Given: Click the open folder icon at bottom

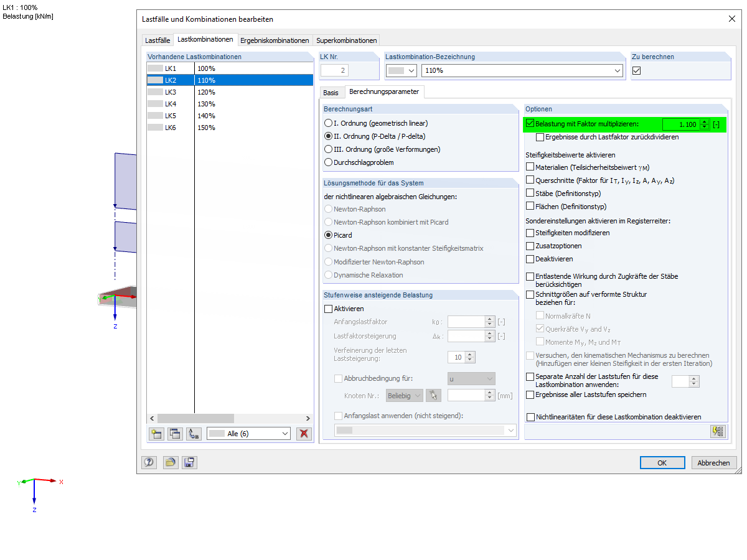Looking at the screenshot, I should point(170,462).
